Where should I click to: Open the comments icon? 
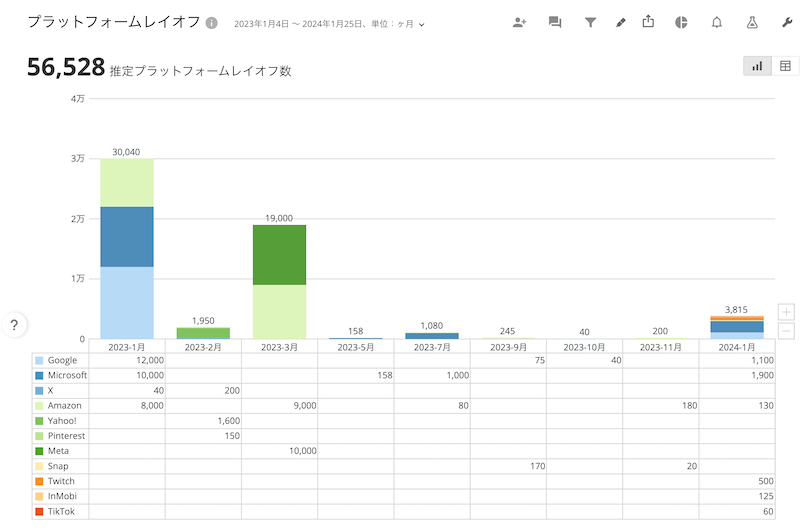555,22
